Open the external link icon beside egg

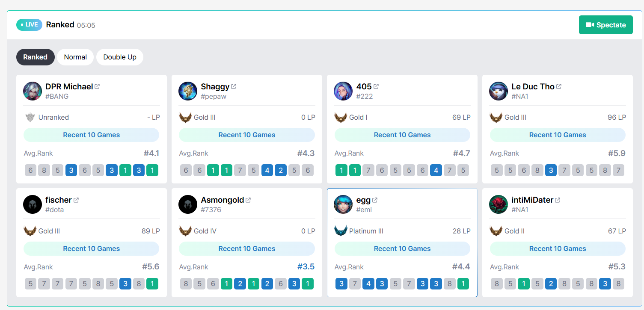point(375,200)
